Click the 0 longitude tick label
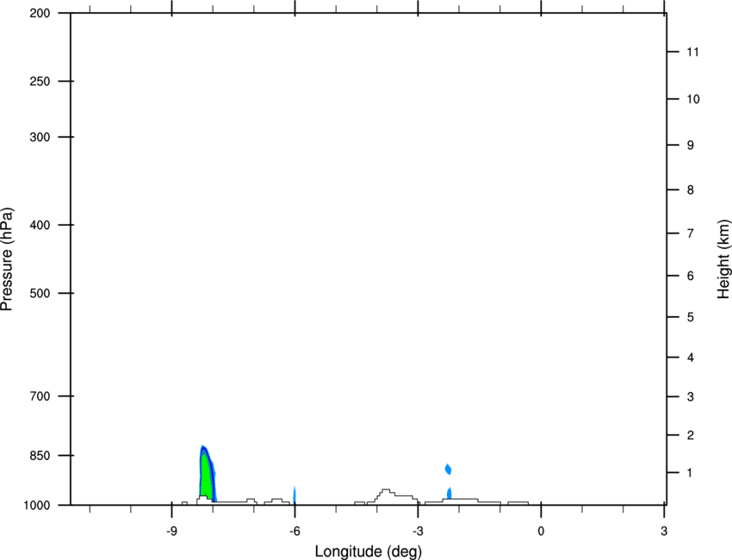Screen dimensions: 732x560 click(x=541, y=531)
